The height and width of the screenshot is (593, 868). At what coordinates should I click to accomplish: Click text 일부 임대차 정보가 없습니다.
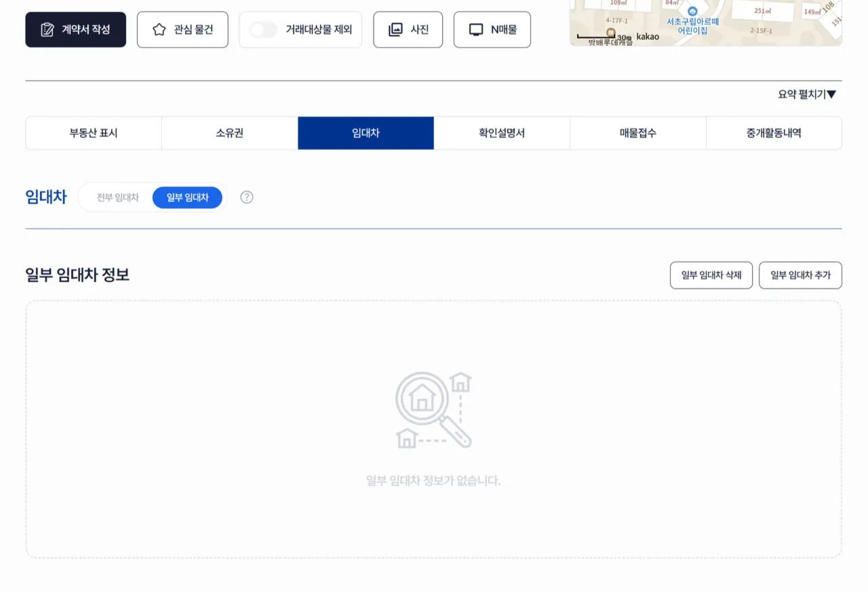(x=433, y=481)
